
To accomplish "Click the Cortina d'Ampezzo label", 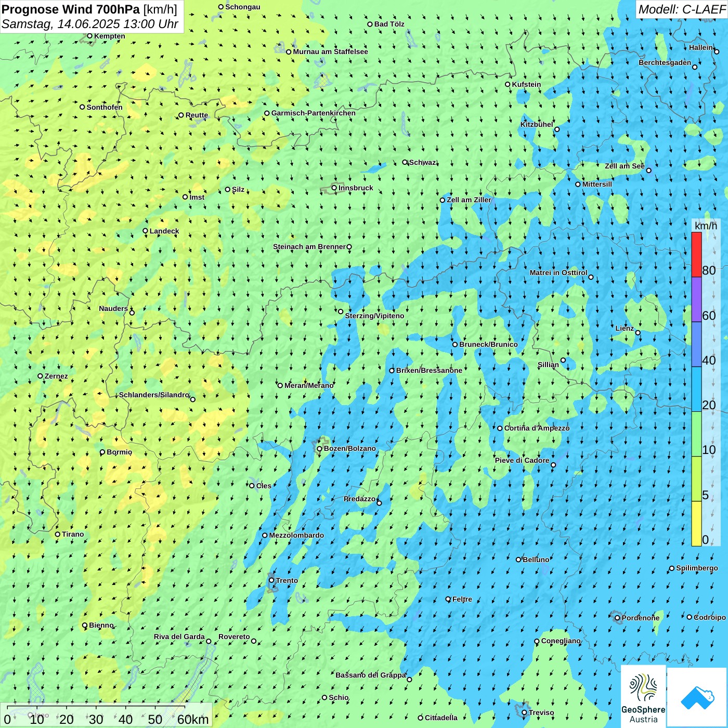I will tap(537, 428).
